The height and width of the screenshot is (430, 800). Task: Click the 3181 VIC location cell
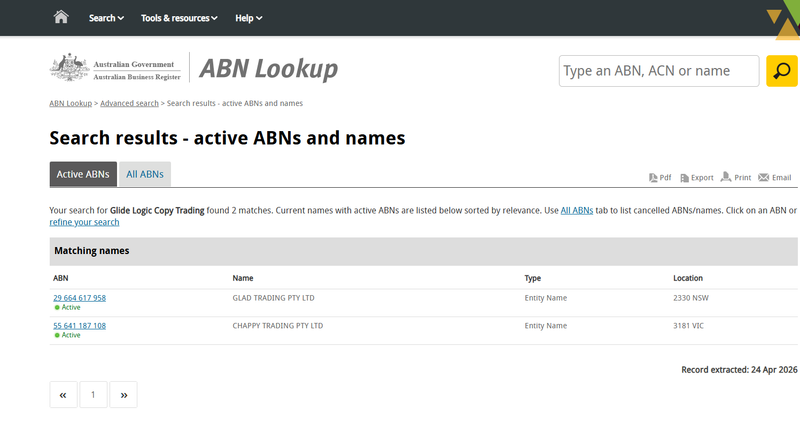click(688, 325)
